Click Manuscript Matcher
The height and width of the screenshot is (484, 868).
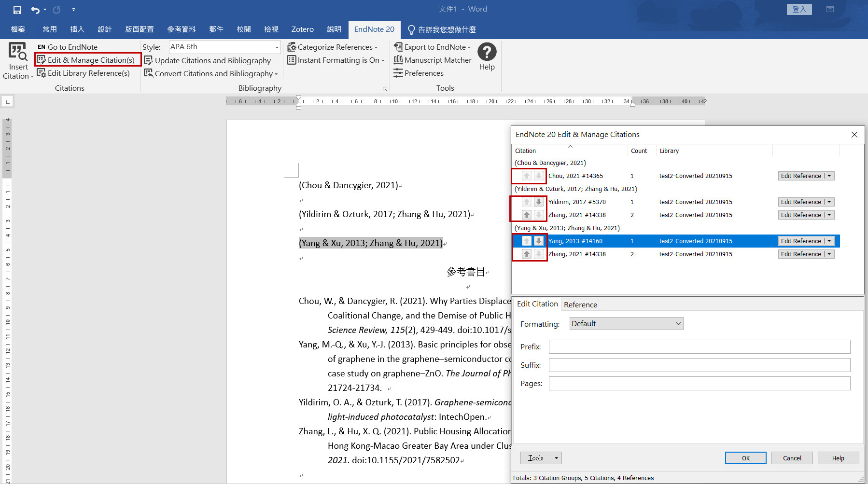pyautogui.click(x=433, y=60)
